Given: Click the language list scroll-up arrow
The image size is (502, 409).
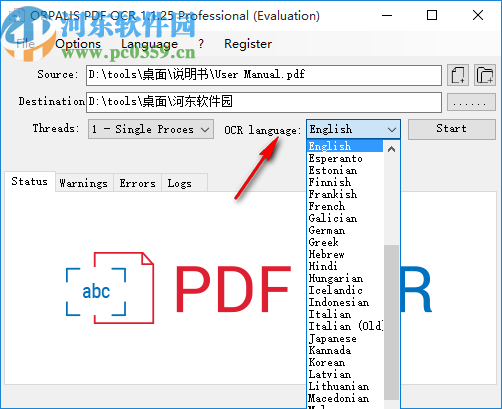Looking at the screenshot, I should [x=392, y=149].
